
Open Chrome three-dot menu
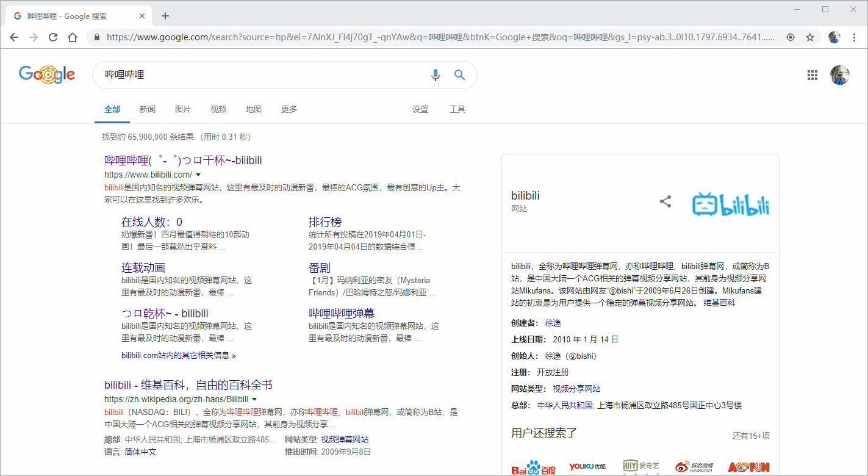coord(855,37)
